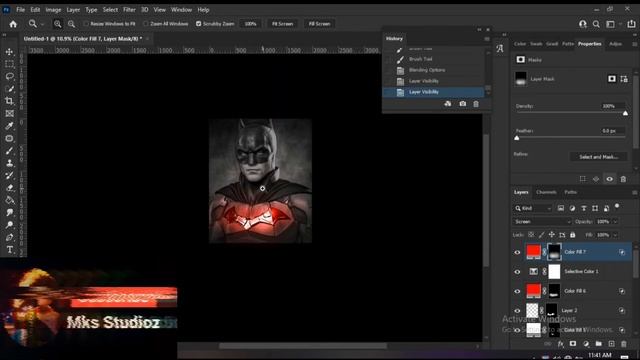The image size is (640, 360).
Task: Click the Share icon at top right
Action: point(631,24)
